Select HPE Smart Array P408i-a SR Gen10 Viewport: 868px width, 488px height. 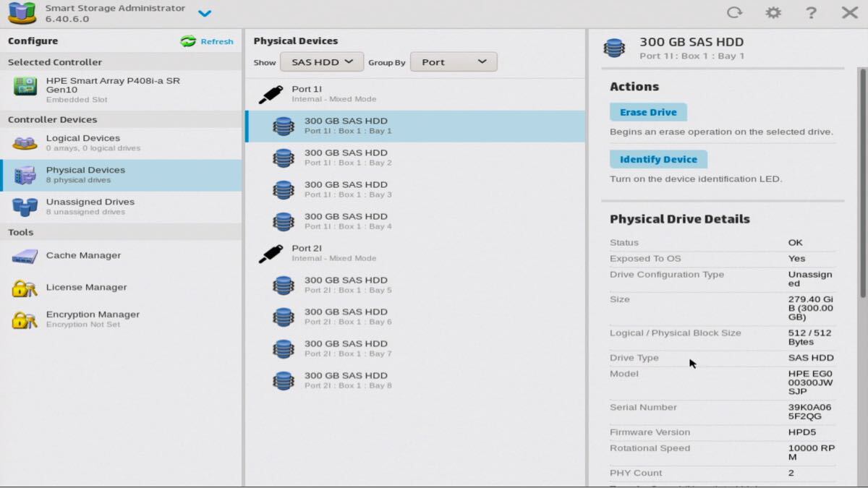click(121, 90)
